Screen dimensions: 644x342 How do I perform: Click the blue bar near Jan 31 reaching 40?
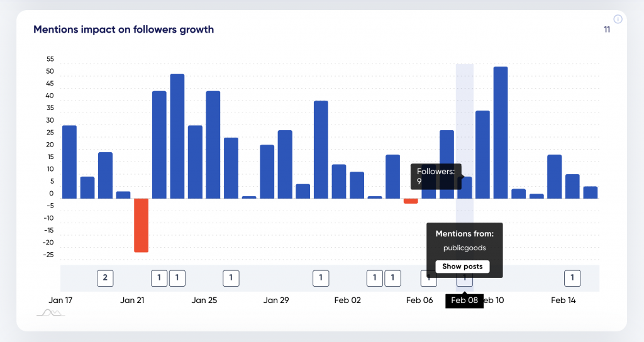point(321,150)
